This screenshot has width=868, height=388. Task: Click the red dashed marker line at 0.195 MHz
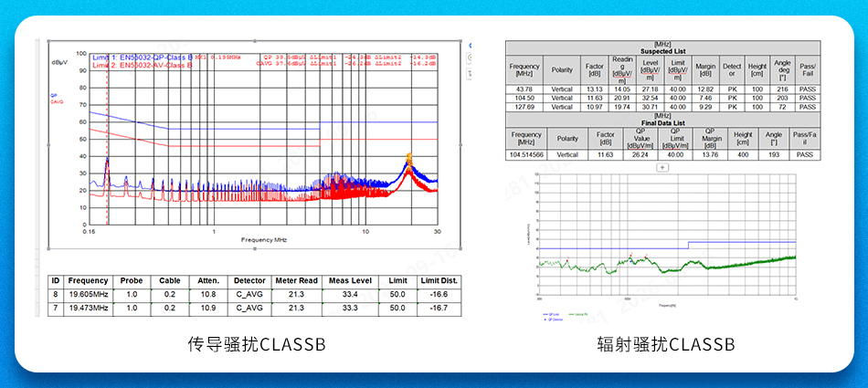click(x=107, y=139)
